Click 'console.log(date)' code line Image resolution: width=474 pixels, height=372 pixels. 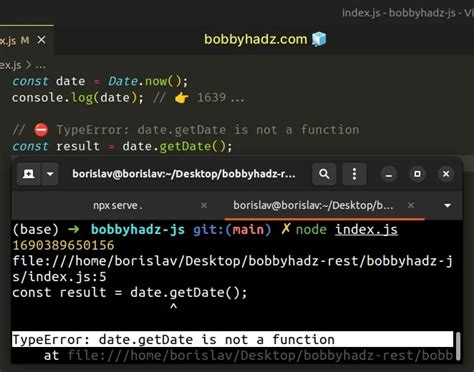pos(78,98)
